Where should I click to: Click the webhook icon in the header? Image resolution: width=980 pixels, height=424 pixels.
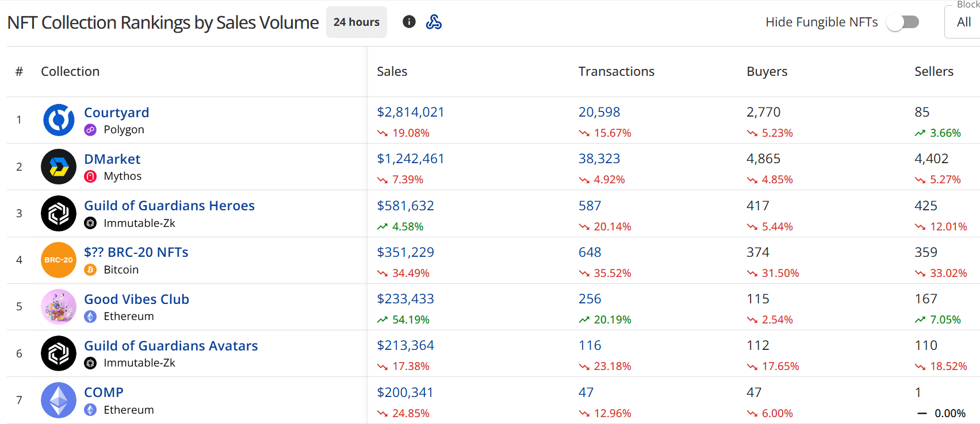pyautogui.click(x=434, y=22)
